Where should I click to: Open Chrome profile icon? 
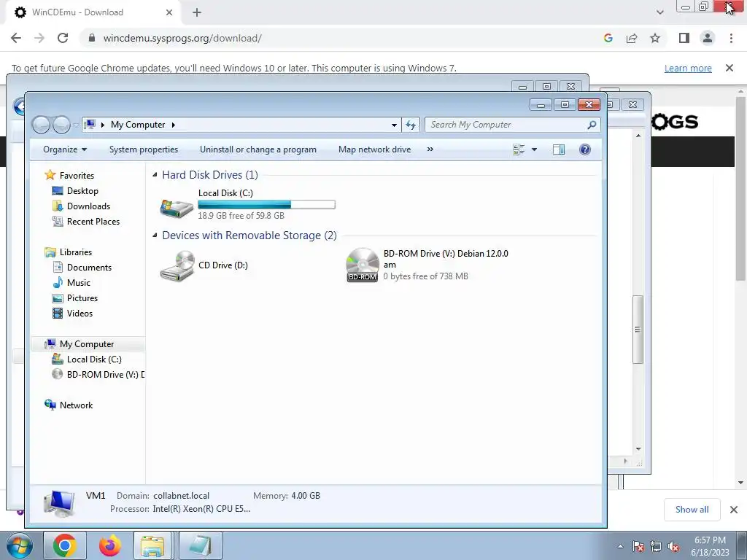pyautogui.click(x=708, y=38)
